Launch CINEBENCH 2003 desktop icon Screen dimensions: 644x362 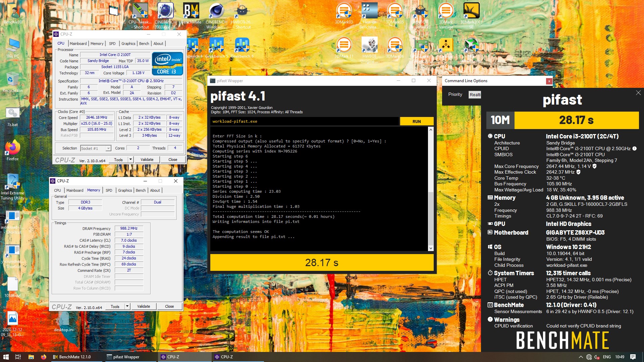[165, 16]
